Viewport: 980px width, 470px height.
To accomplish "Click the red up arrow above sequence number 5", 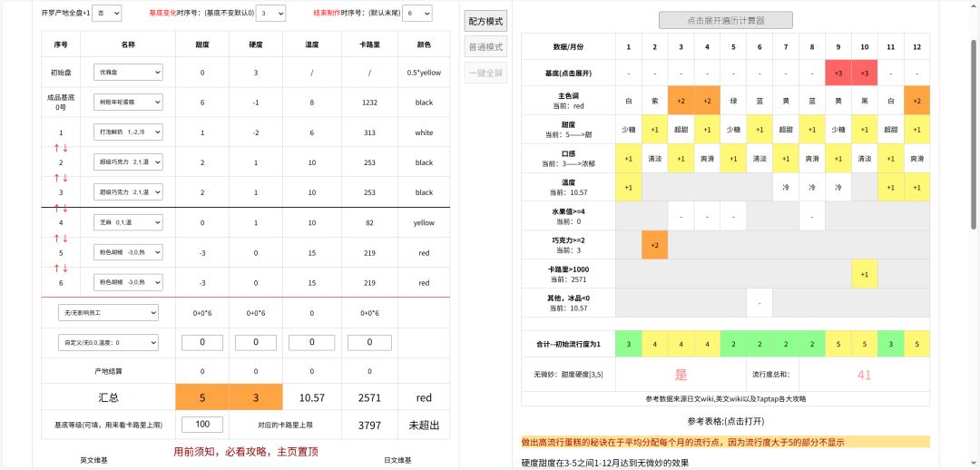I will (56, 238).
